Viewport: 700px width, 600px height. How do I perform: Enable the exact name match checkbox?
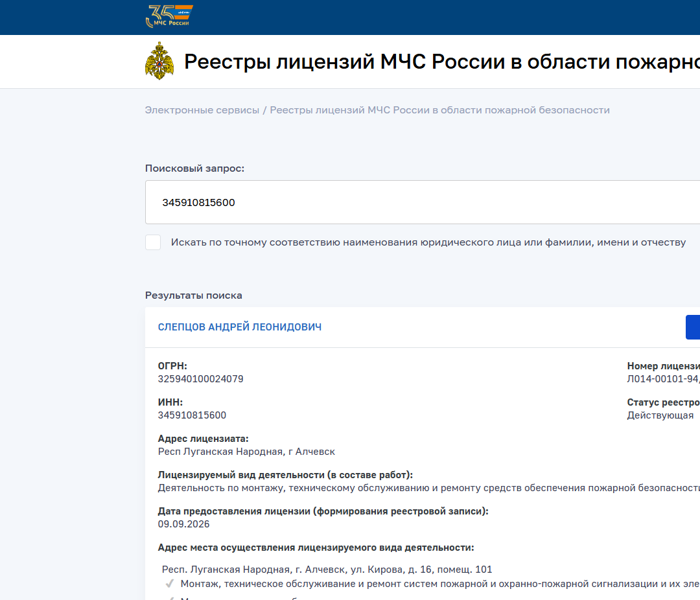pyautogui.click(x=153, y=242)
